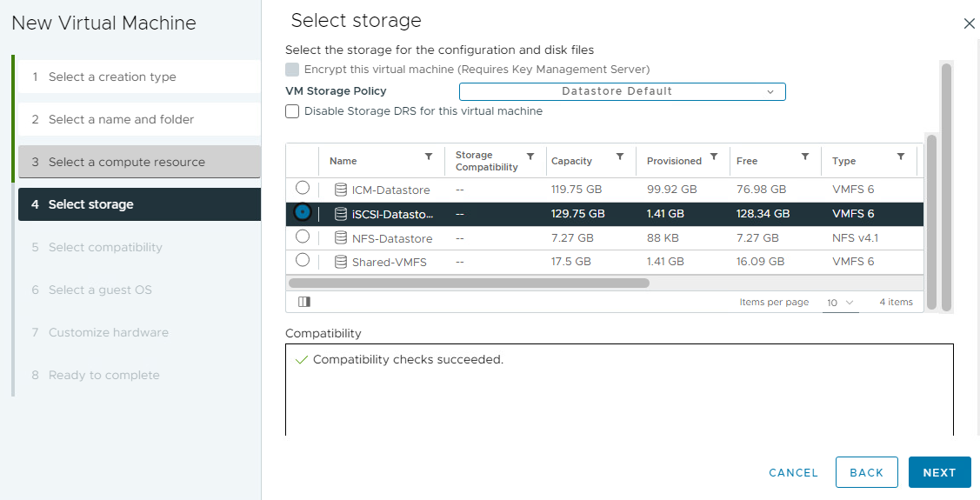Image resolution: width=980 pixels, height=500 pixels.
Task: Enable Disable Storage DRS checkbox
Action: point(292,111)
